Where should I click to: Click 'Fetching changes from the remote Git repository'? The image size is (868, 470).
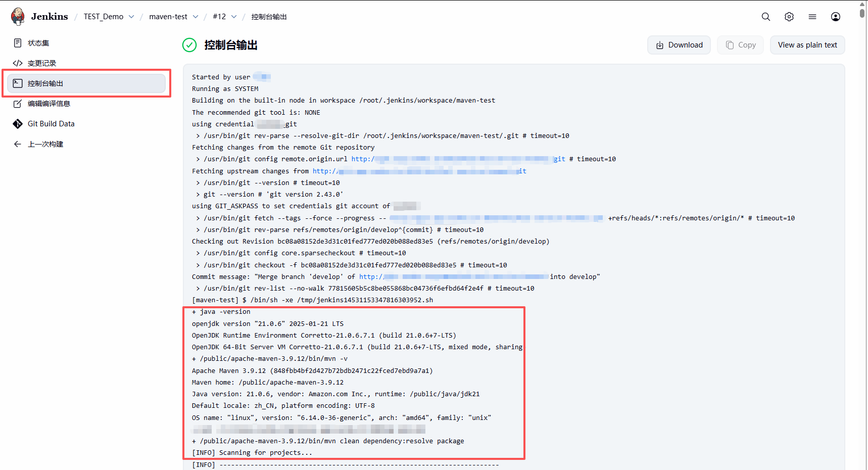(x=283, y=148)
